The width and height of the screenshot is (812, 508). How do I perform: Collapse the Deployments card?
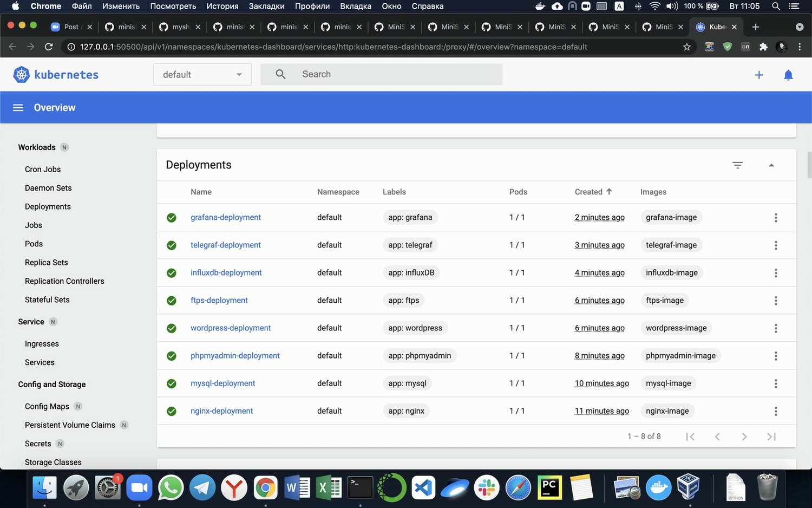(771, 165)
